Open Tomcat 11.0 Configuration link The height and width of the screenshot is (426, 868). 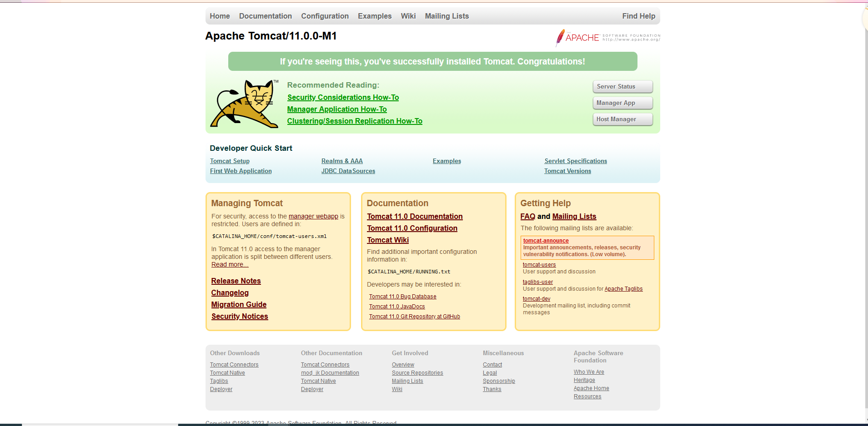[x=412, y=228]
